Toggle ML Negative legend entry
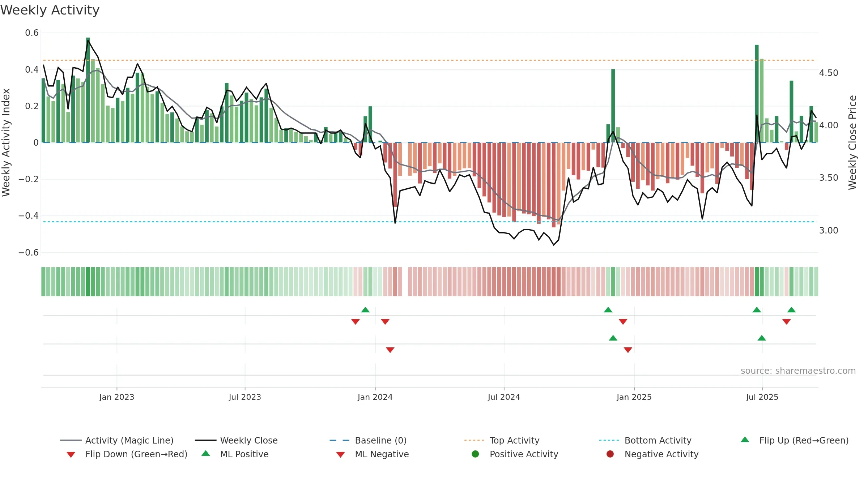This screenshot has width=868, height=488. pyautogui.click(x=373, y=454)
